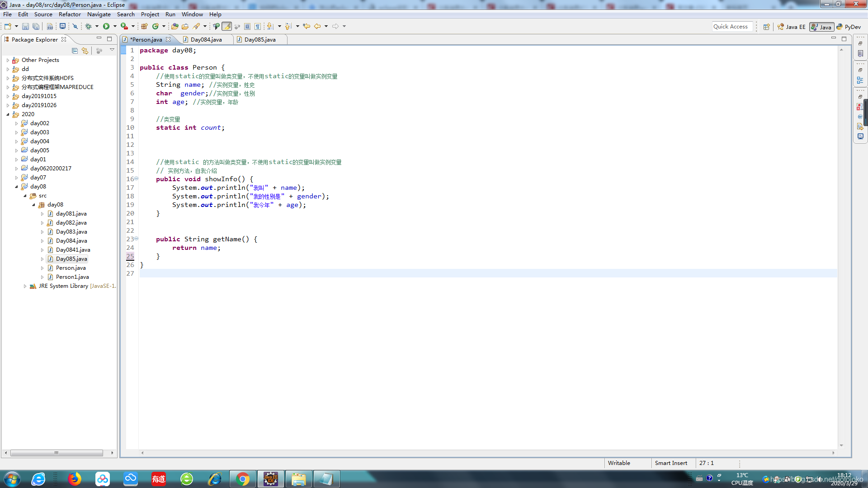Click the Open Type toolbar icon

point(175,27)
